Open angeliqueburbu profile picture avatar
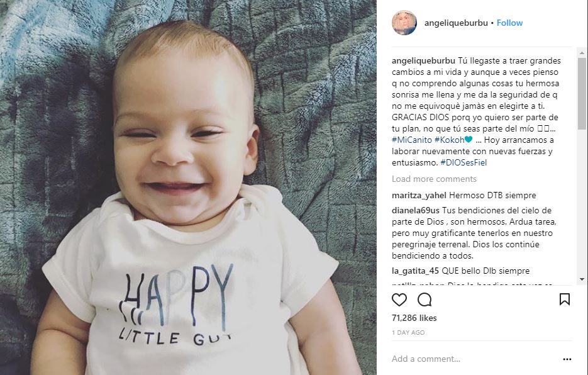 point(404,23)
